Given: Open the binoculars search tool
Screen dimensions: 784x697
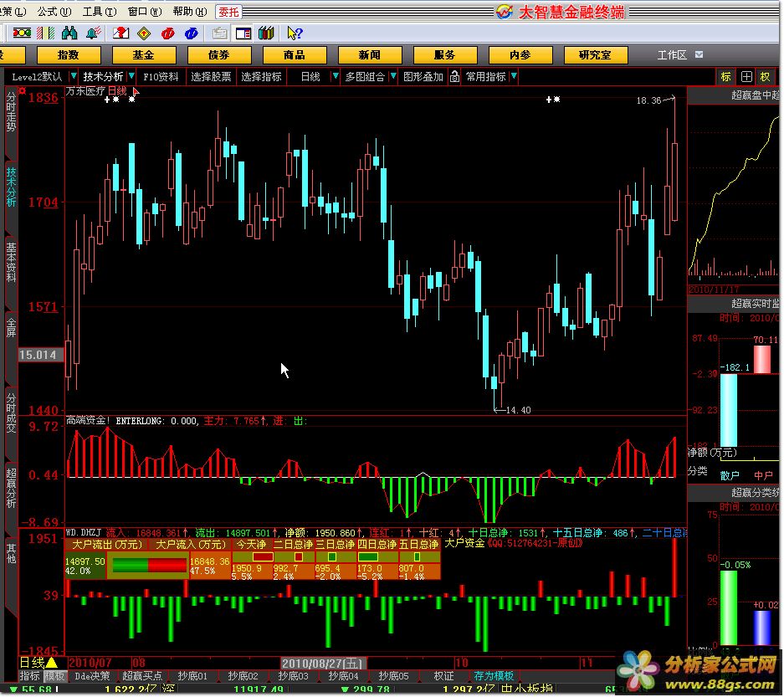Looking at the screenshot, I should (x=69, y=33).
